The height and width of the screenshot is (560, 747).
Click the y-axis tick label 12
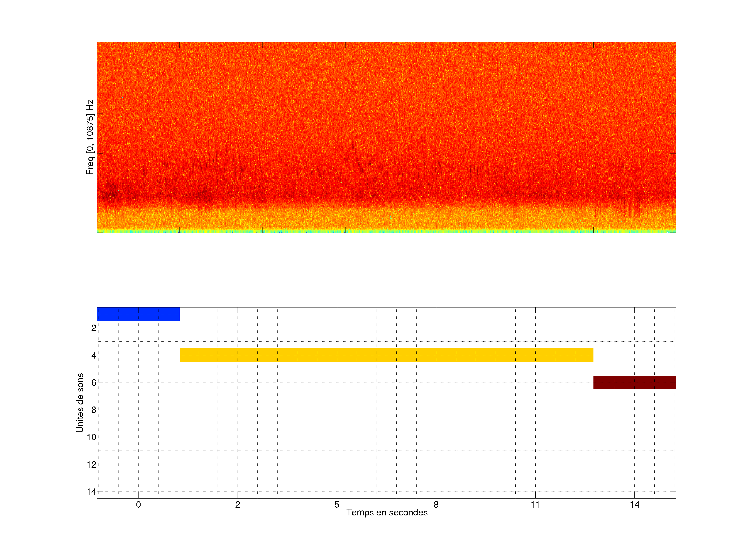pyautogui.click(x=92, y=465)
